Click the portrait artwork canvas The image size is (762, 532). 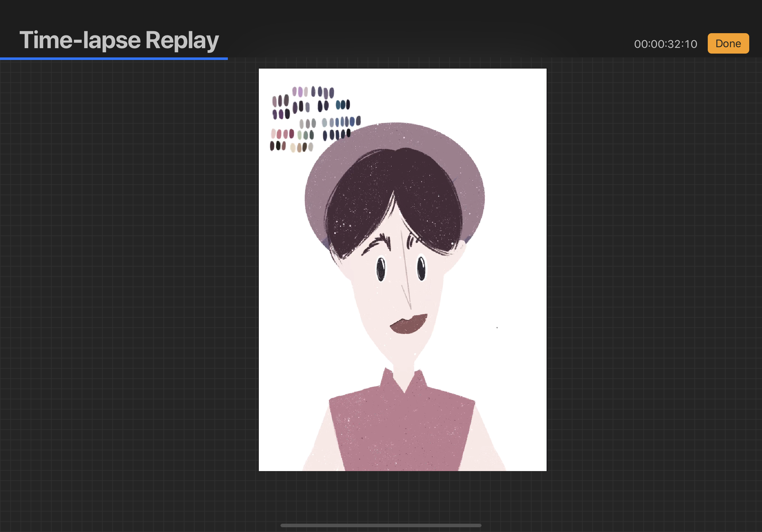[403, 270]
